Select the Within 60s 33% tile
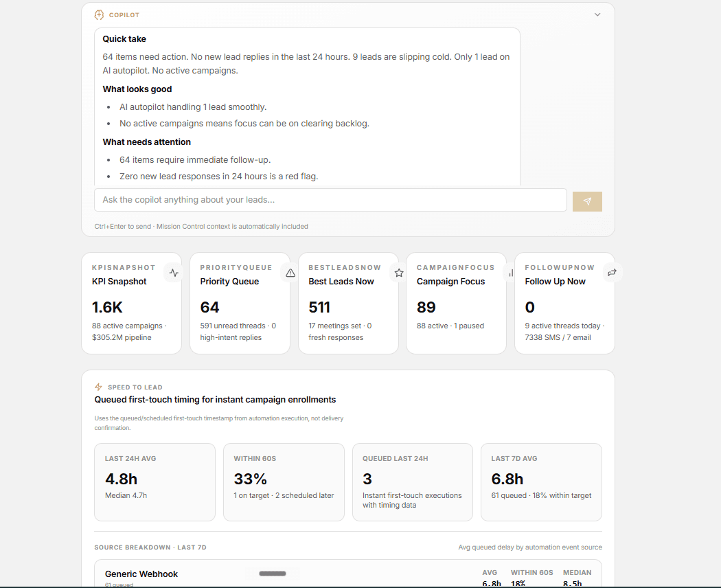This screenshot has width=721, height=588. (284, 482)
